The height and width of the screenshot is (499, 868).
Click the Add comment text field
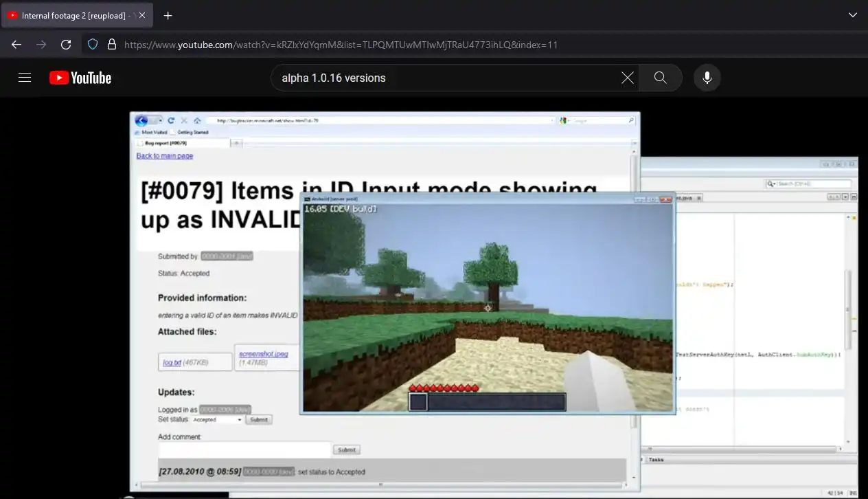[x=244, y=450]
